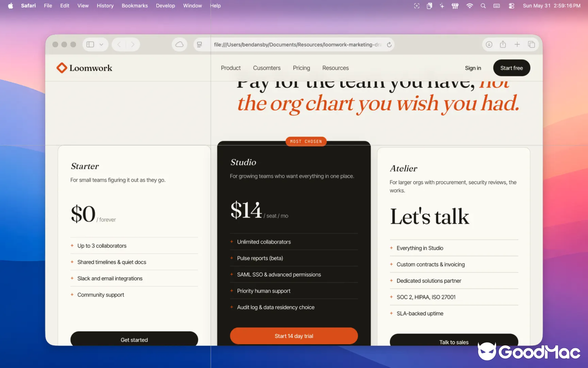
Task: Click the Reader view icon in address bar
Action: click(x=199, y=45)
